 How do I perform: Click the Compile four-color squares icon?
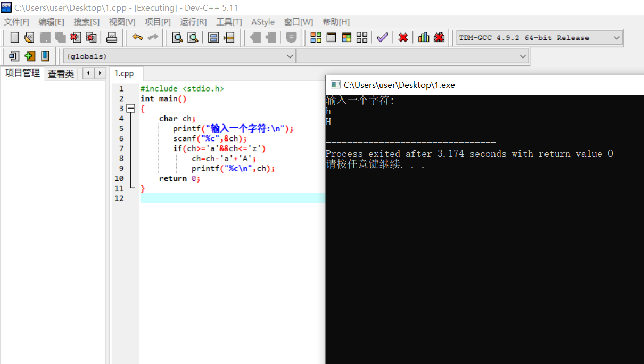[316, 38]
